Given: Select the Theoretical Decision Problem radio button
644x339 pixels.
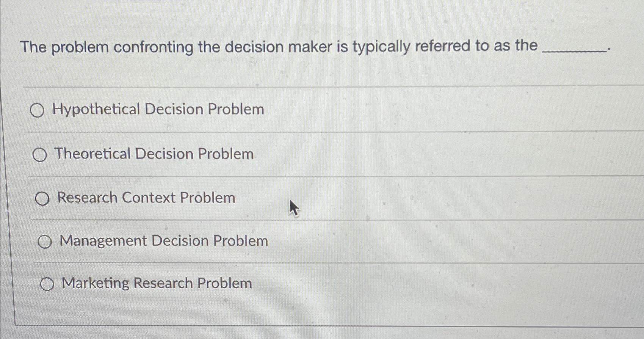Looking at the screenshot, I should (x=40, y=154).
